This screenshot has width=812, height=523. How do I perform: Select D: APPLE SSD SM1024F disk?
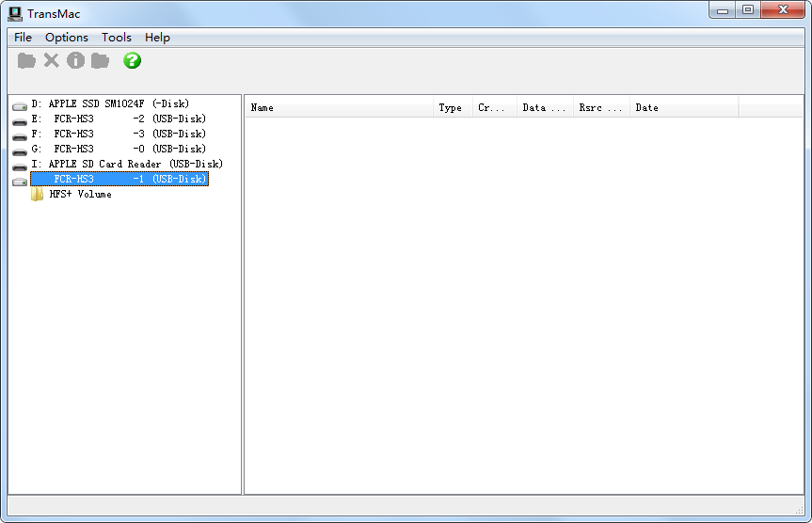click(110, 103)
